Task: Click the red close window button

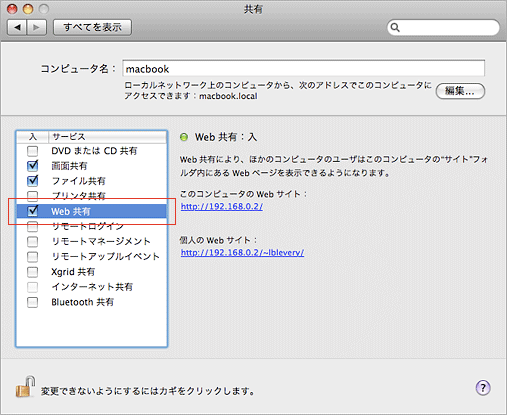Action: click(x=12, y=9)
